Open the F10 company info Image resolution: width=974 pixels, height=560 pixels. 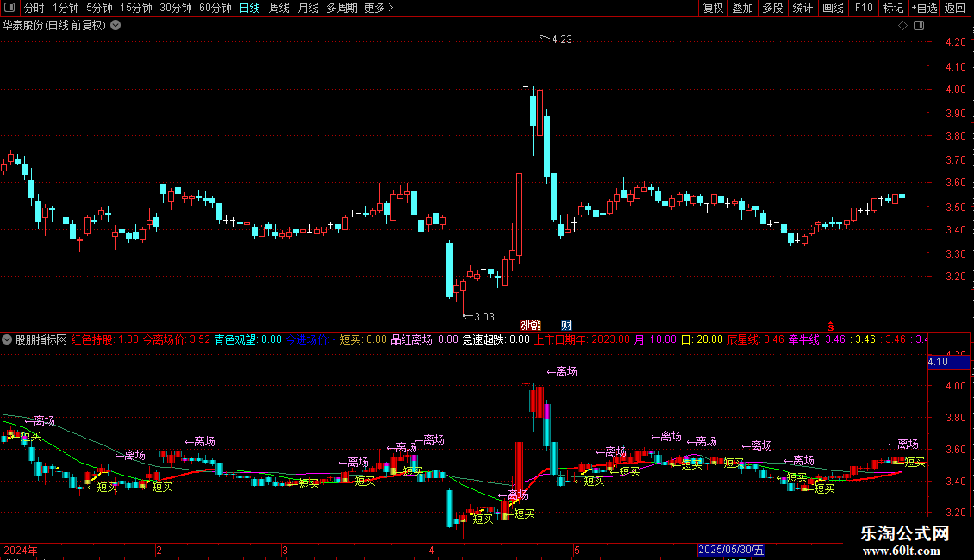point(864,8)
